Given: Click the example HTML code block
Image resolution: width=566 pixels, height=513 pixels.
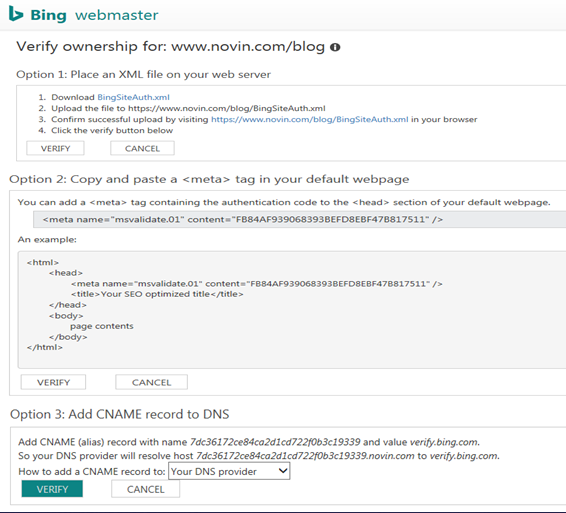Looking at the screenshot, I should 292,310.
